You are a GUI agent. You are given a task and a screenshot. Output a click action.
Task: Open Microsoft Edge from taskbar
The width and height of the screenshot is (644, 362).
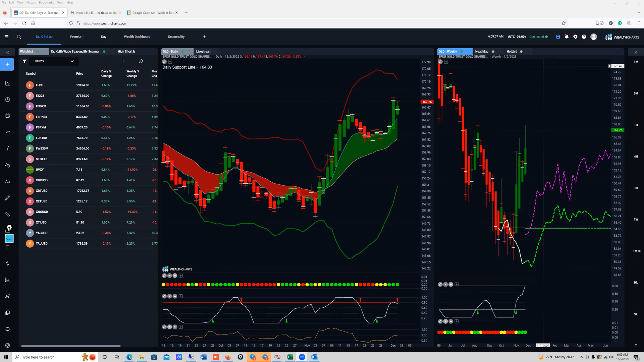129,357
